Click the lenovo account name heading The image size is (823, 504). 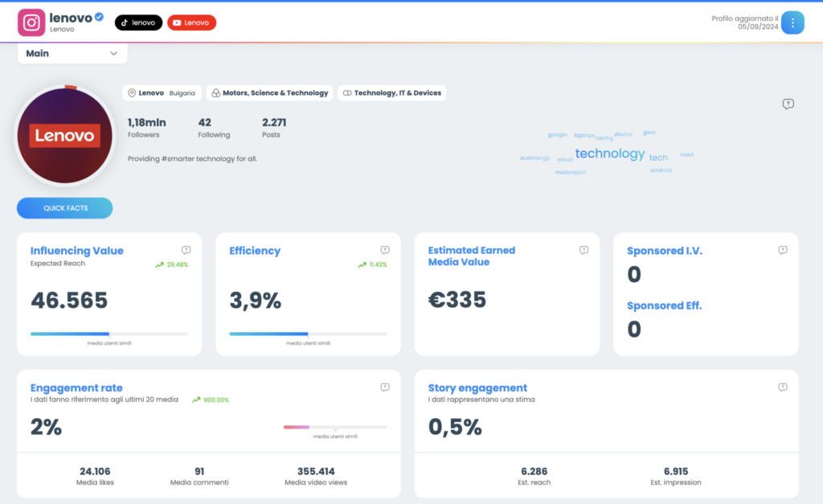pyautogui.click(x=71, y=18)
